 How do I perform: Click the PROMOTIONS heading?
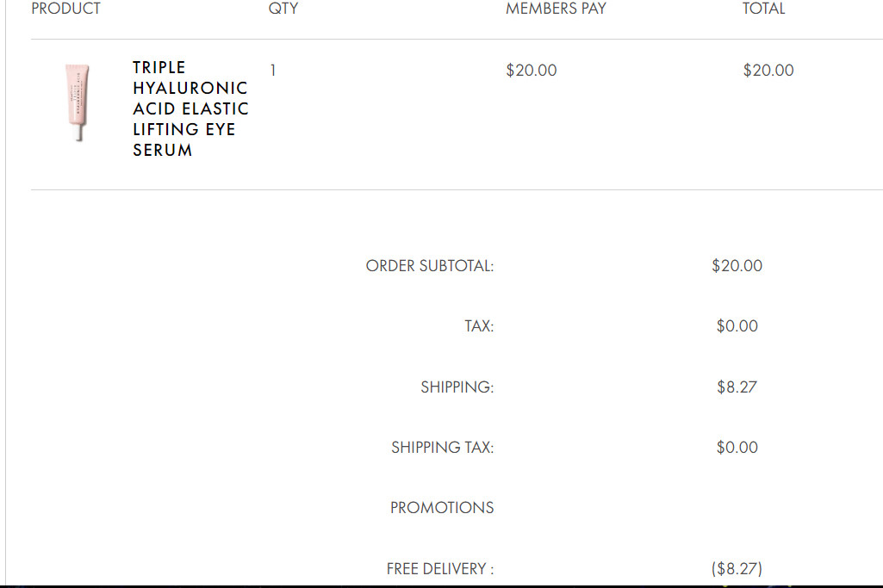[442, 508]
